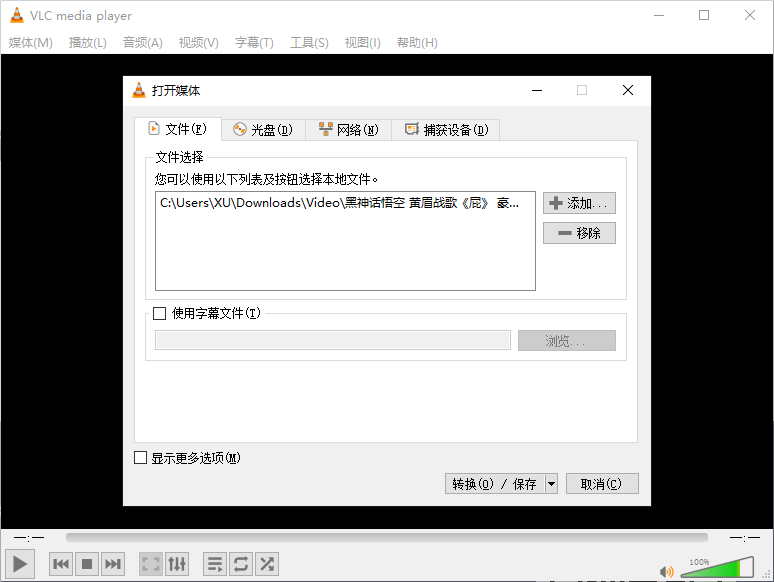This screenshot has width=774, height=582.
Task: Click the elapsed time label left of seek bar
Action: (x=29, y=538)
